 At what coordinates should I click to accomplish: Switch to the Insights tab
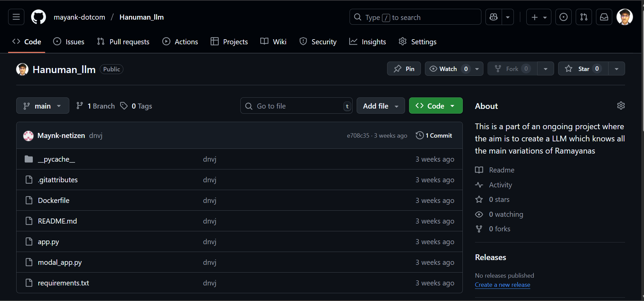point(367,42)
